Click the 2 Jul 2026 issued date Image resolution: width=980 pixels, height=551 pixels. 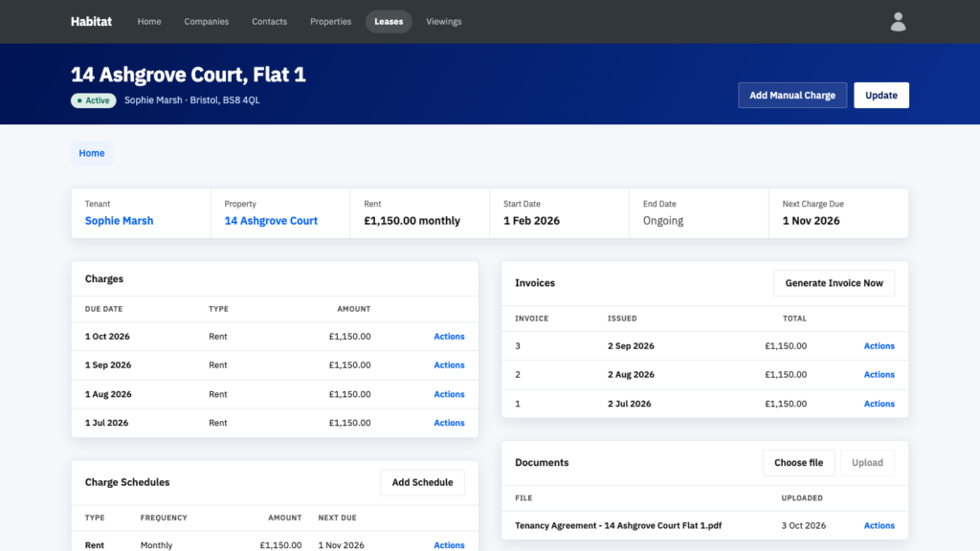coord(630,404)
